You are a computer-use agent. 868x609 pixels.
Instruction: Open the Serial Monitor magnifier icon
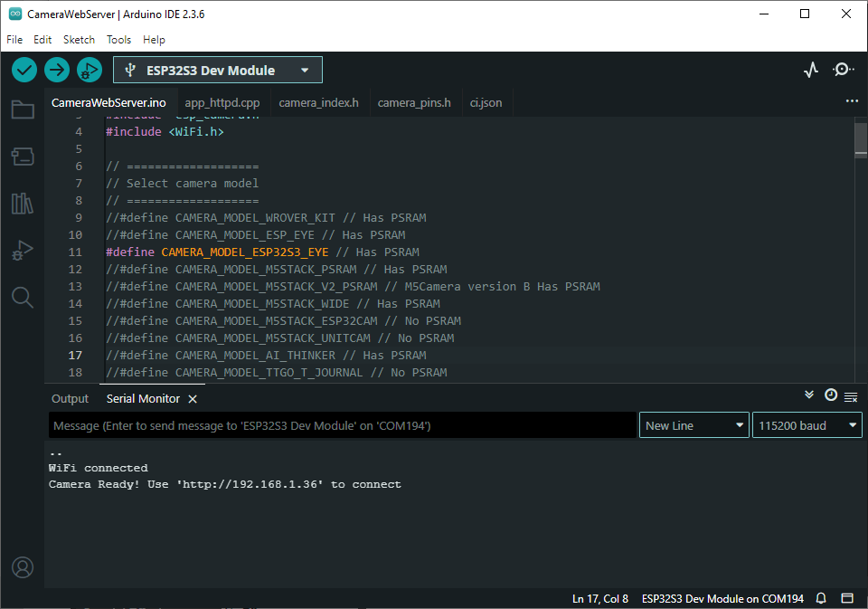(843, 70)
